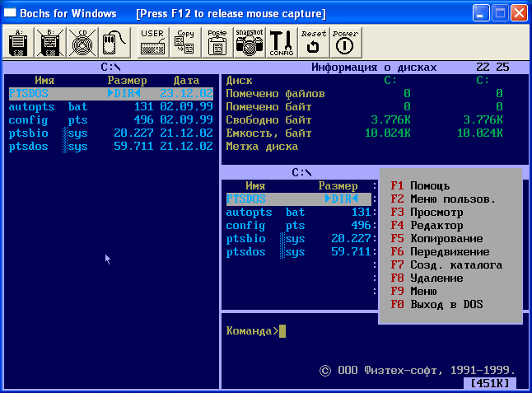Select config pts in left panel
Screen dimensions: 532x393
(111, 119)
